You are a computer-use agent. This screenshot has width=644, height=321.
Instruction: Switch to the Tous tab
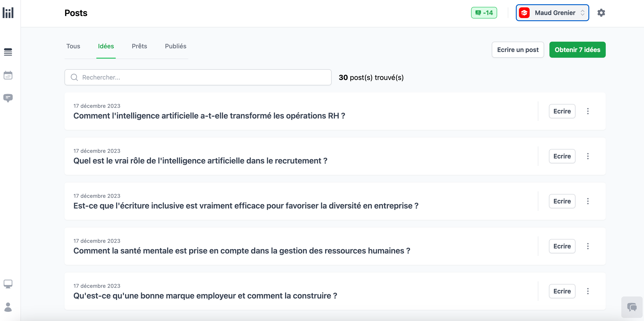click(x=73, y=46)
